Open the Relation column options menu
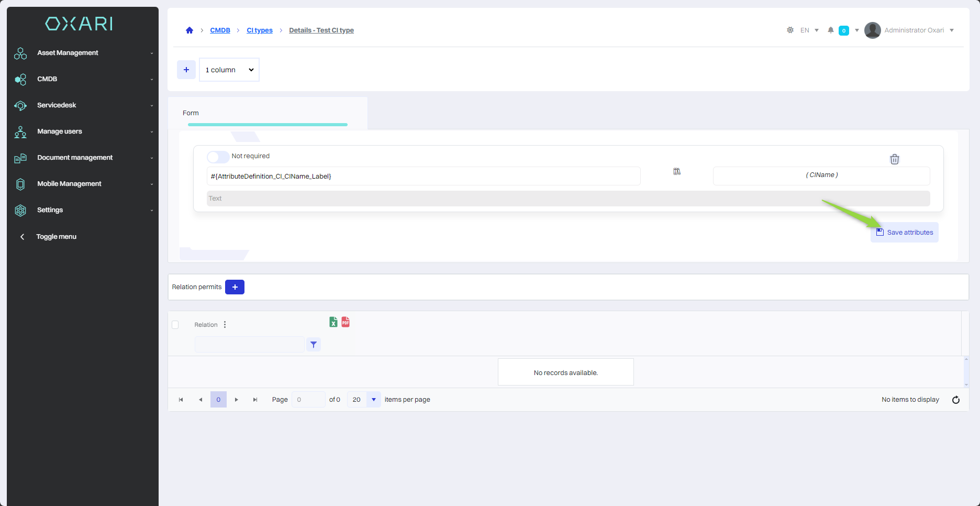980x506 pixels. pyautogui.click(x=225, y=325)
